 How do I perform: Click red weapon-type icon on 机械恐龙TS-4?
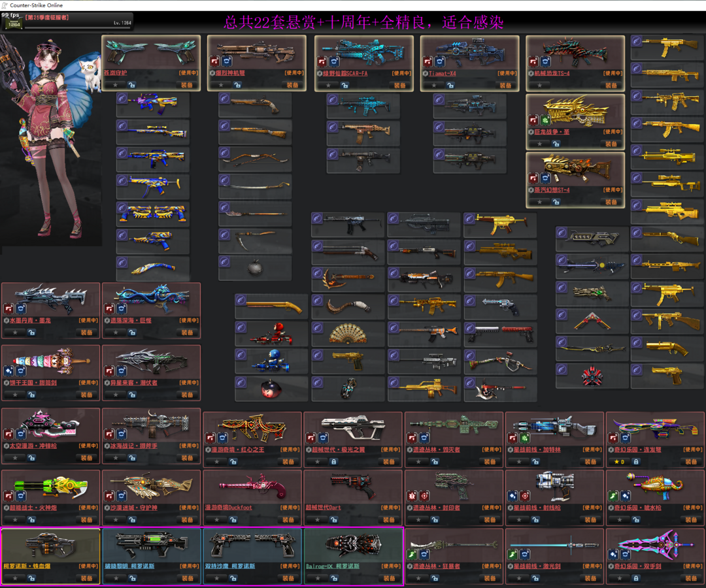click(533, 61)
